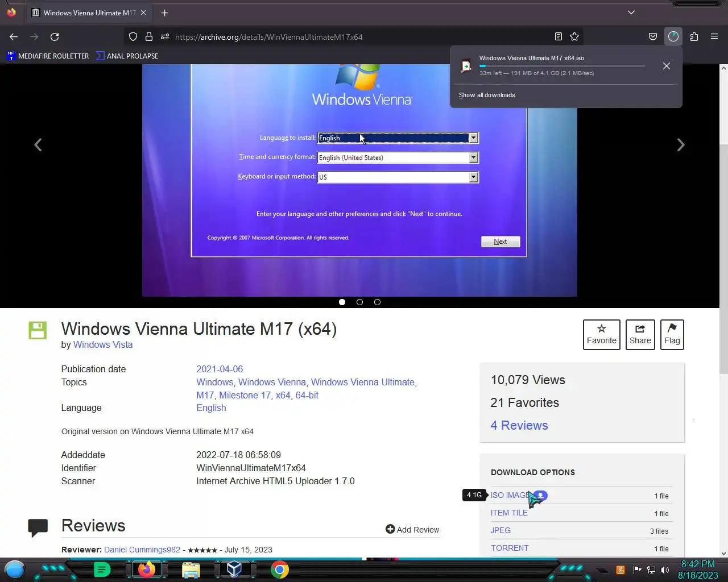The height and width of the screenshot is (582, 728).
Task: Open Time and currency format dropdown
Action: click(x=398, y=157)
